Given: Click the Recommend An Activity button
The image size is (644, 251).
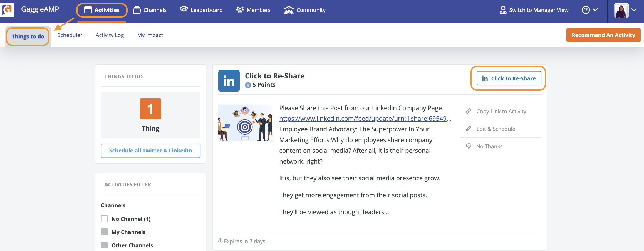Looking at the screenshot, I should point(603,35).
